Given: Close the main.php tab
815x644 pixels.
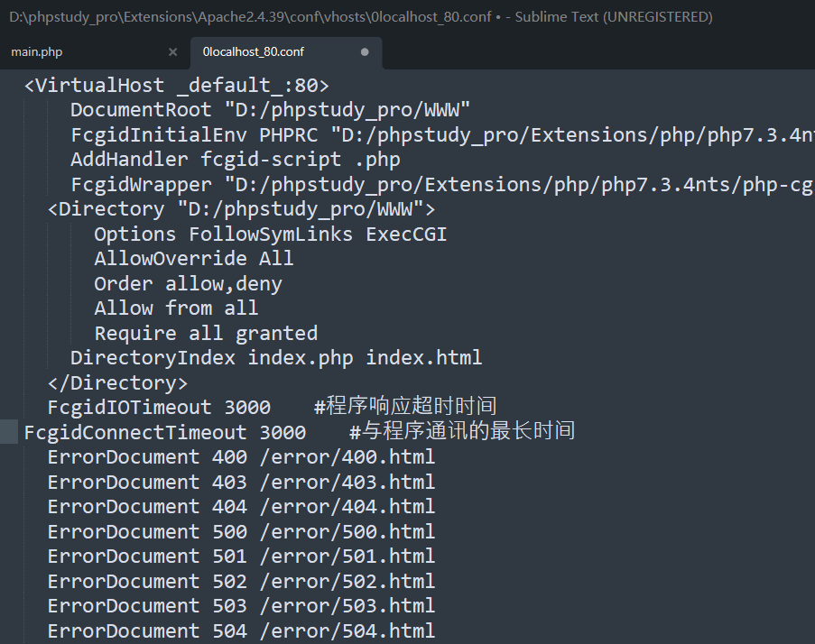Looking at the screenshot, I should pos(173,52).
